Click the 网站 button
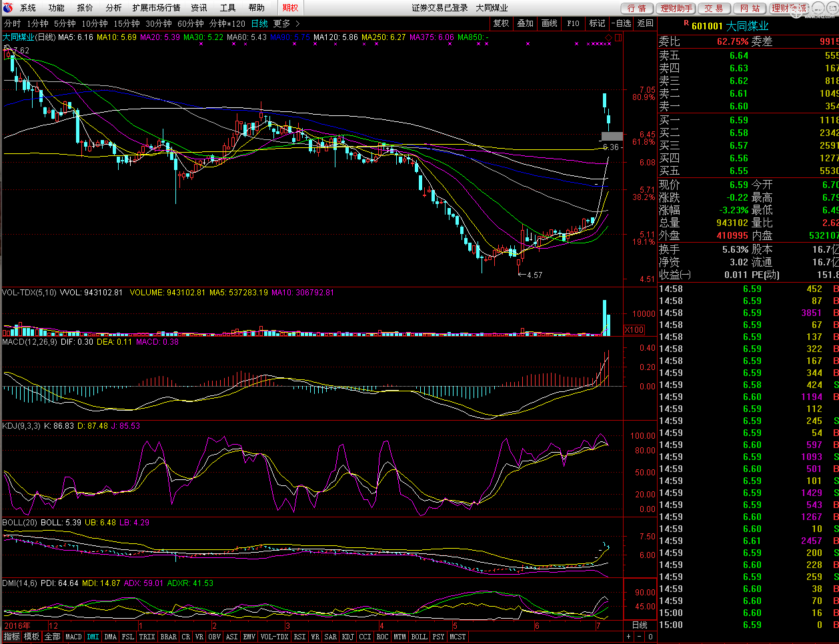The width and height of the screenshot is (839, 644). pos(750,8)
